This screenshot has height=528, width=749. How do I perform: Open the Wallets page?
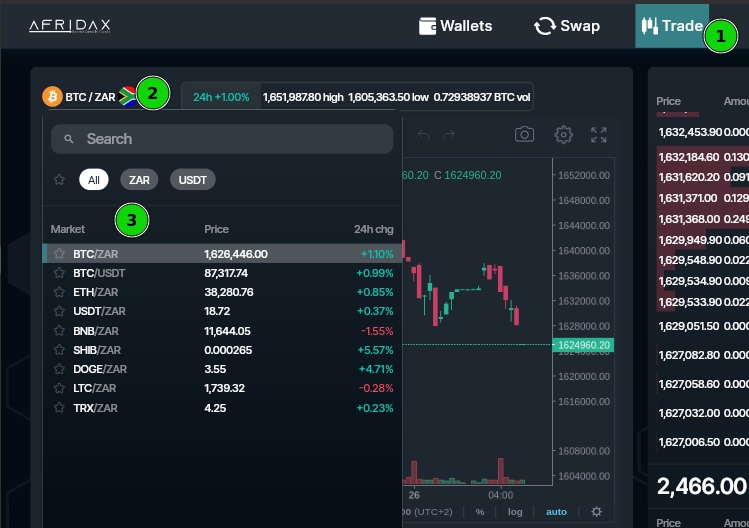click(455, 26)
